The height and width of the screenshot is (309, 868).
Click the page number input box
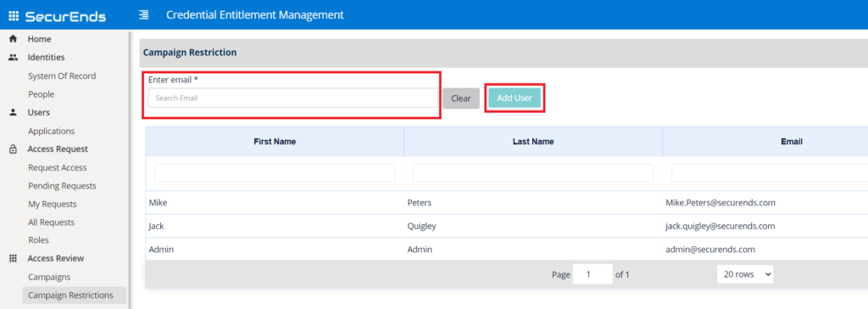point(593,274)
